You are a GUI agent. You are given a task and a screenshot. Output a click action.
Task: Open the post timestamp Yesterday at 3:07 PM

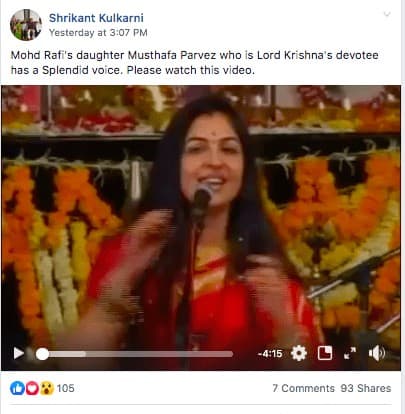[98, 33]
